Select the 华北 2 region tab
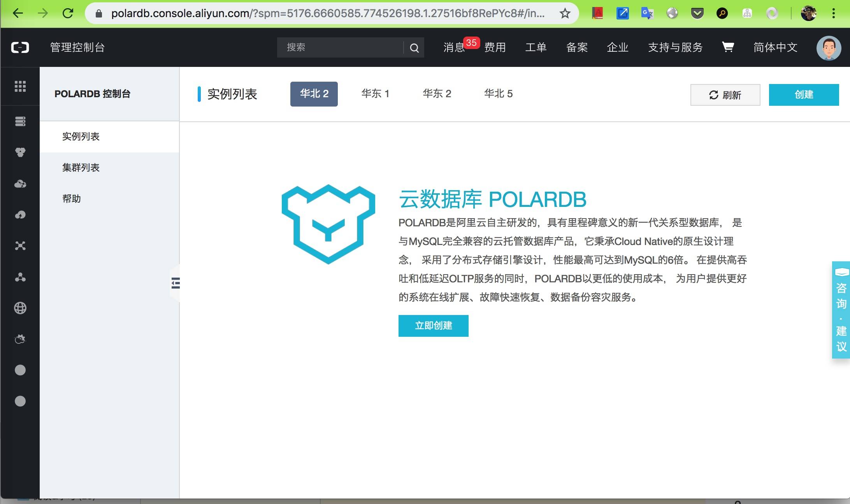Viewport: 850px width, 504px height. click(314, 94)
